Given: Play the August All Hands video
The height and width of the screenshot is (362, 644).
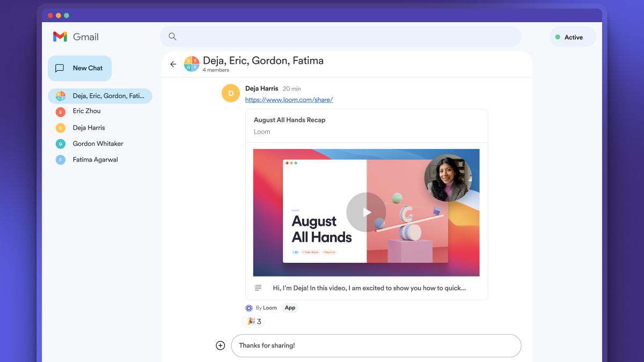Looking at the screenshot, I should coord(366,212).
